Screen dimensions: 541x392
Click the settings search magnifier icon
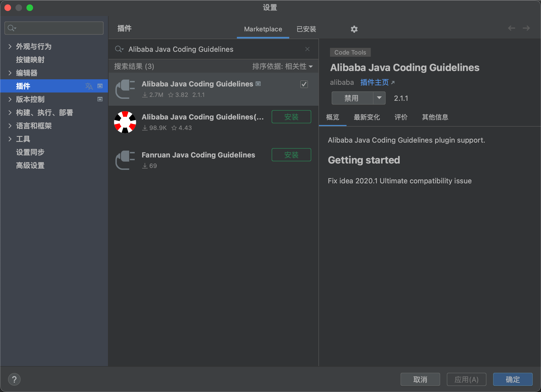12,28
